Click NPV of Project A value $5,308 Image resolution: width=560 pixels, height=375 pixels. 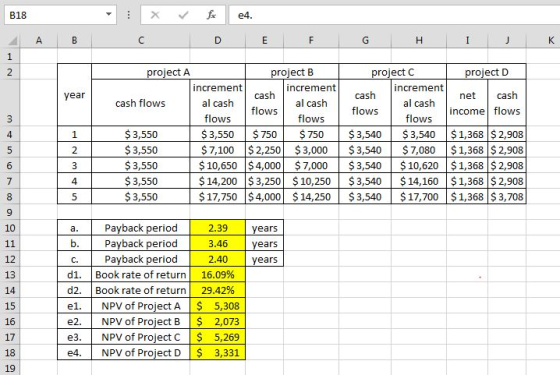coord(218,306)
